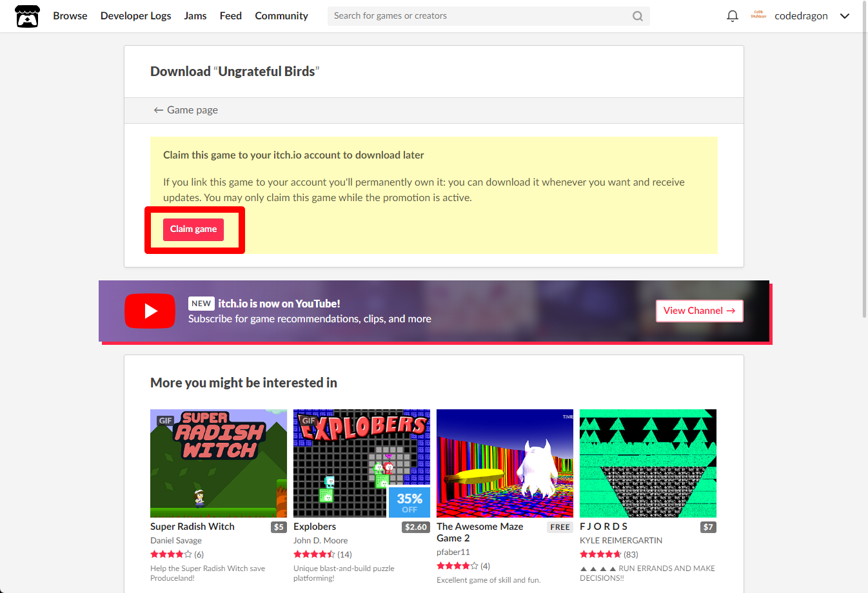This screenshot has width=868, height=593.
Task: Return to Game page link
Action: pos(186,110)
